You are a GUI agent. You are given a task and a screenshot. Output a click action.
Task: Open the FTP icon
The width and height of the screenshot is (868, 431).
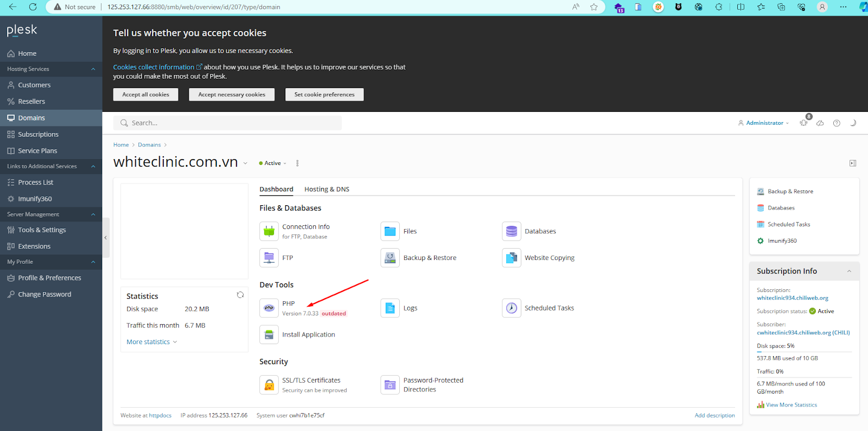point(269,258)
